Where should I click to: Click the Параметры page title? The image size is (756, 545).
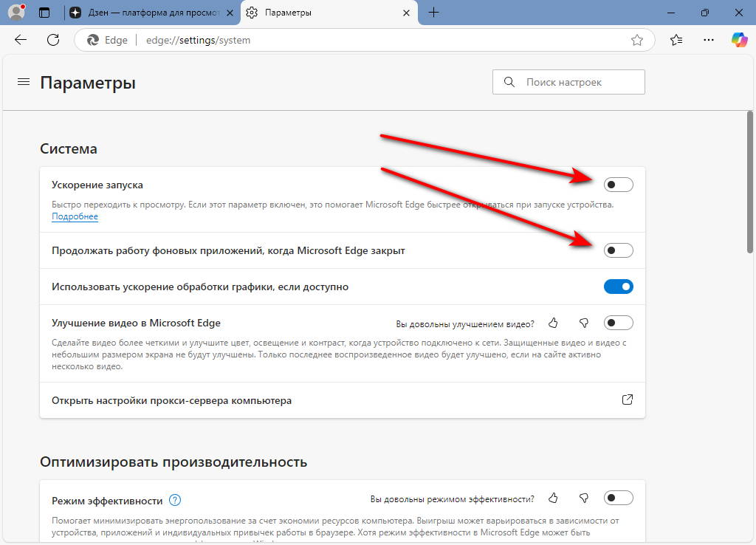click(x=88, y=83)
